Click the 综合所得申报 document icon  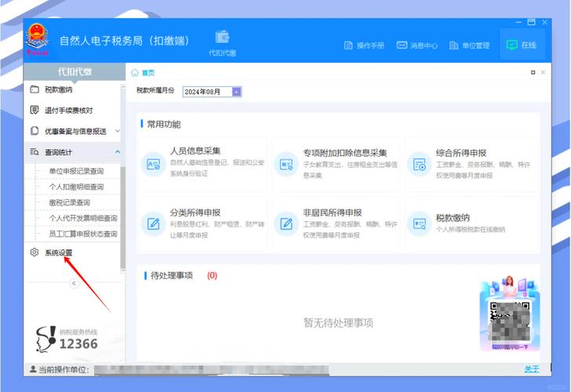[419, 165]
